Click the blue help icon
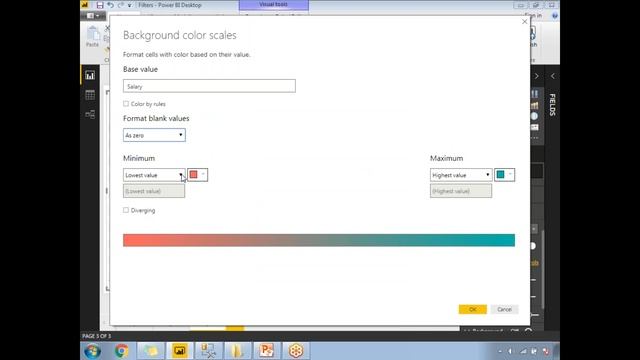The image size is (640, 360). coord(554,16)
